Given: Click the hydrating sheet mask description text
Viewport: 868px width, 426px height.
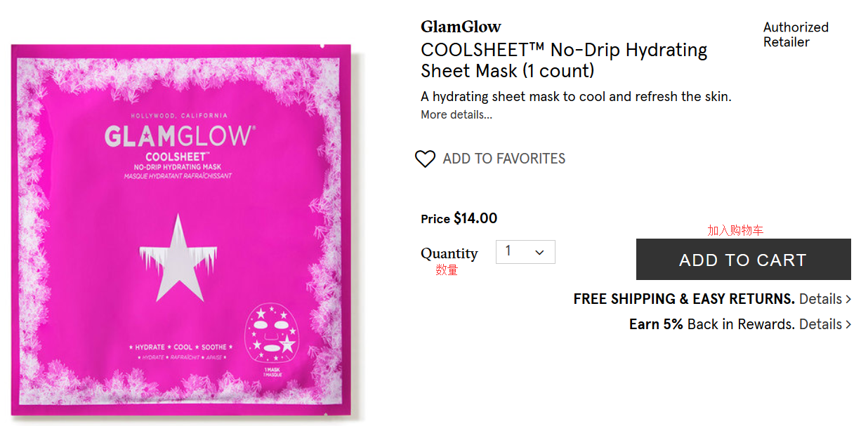Looking at the screenshot, I should [x=576, y=97].
